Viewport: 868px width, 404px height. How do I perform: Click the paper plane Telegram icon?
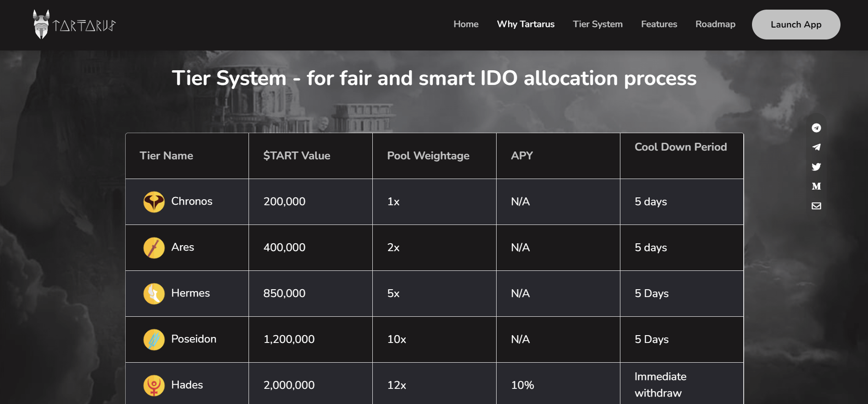[x=816, y=147]
